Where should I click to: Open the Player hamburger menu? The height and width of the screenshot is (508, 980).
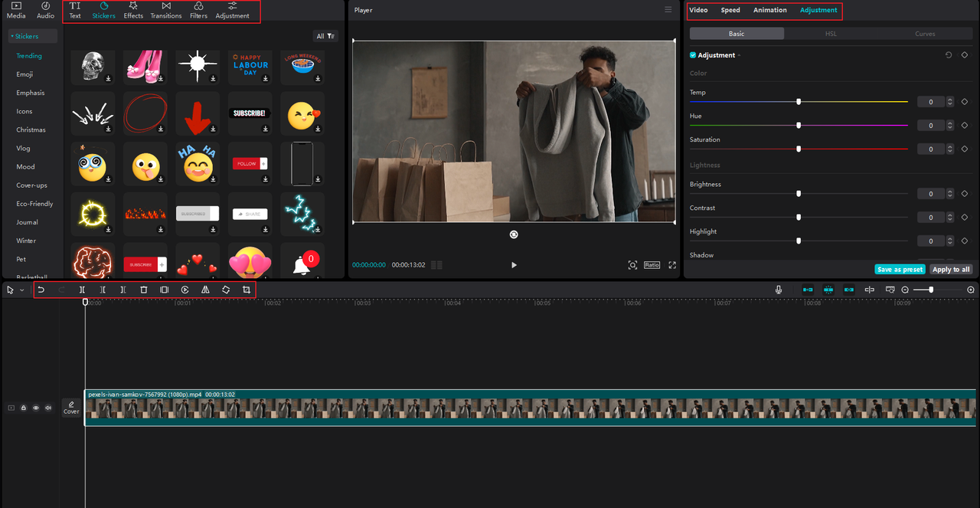tap(668, 10)
